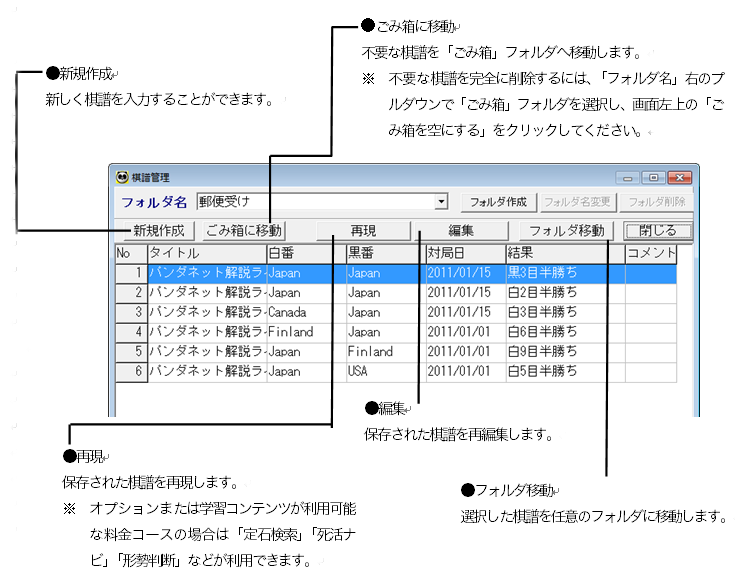Viewport: 735px width, 572px height.
Task: Click the 対局日 column header
Action: click(464, 253)
